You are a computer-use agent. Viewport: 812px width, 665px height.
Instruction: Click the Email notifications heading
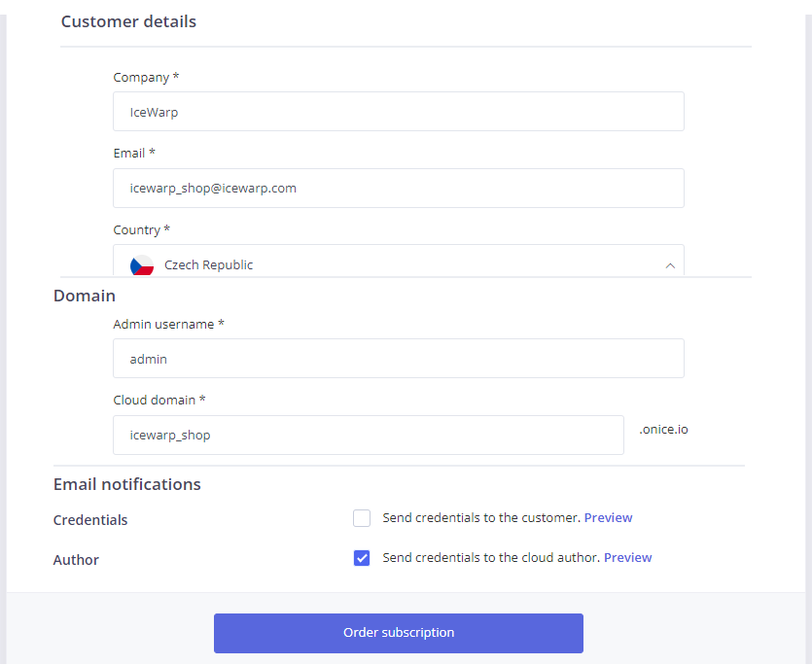pyautogui.click(x=127, y=484)
